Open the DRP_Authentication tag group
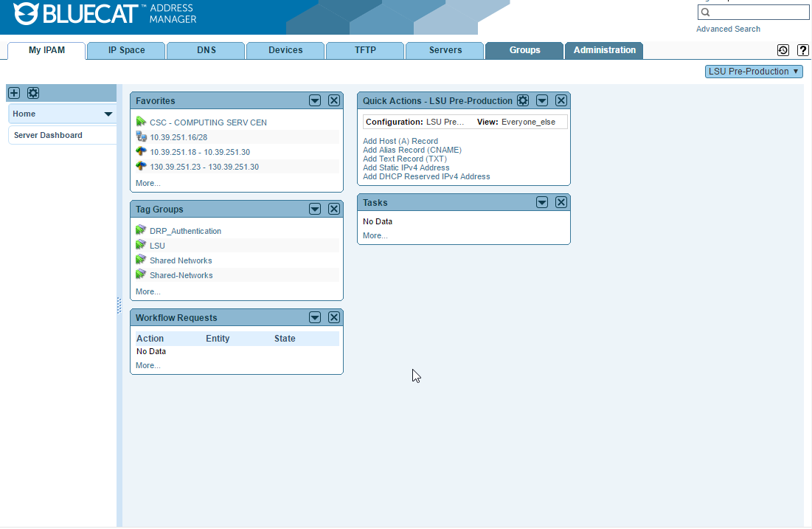The image size is (812, 529). pos(185,231)
